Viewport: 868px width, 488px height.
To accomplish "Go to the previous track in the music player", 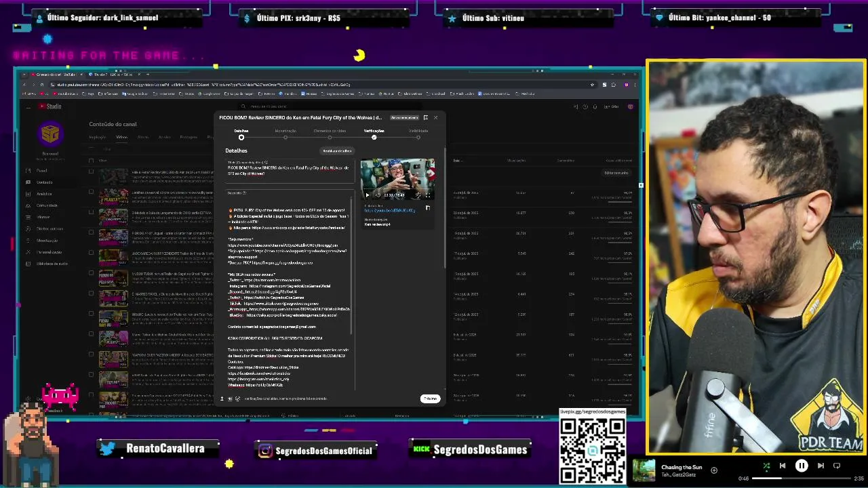I will (x=782, y=466).
